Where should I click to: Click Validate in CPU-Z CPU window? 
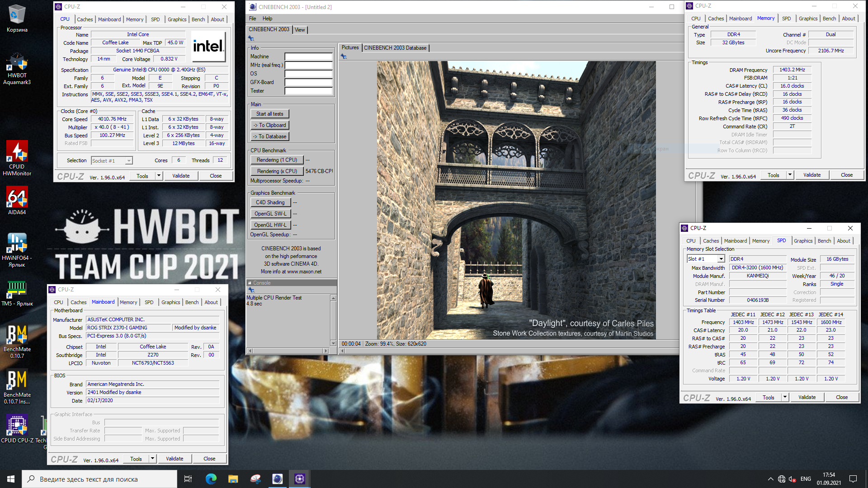[181, 176]
